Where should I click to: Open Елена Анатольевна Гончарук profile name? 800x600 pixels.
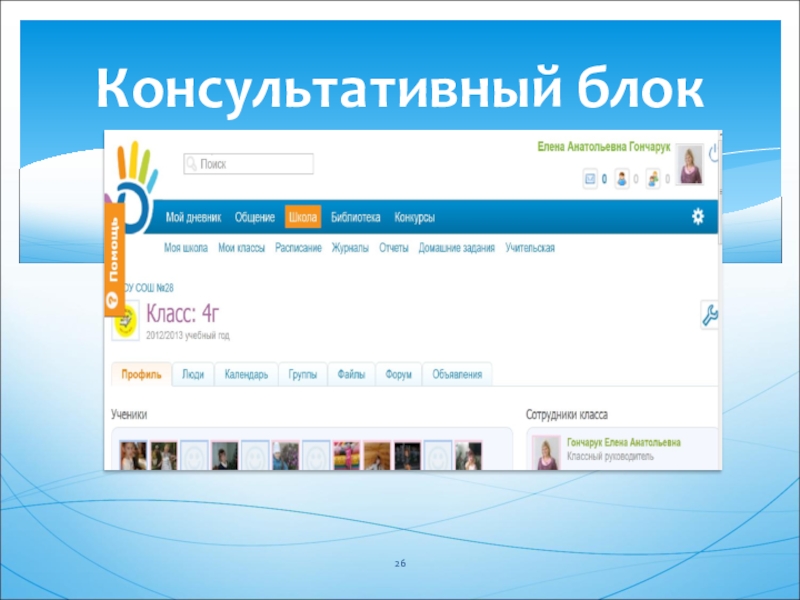pyautogui.click(x=604, y=147)
